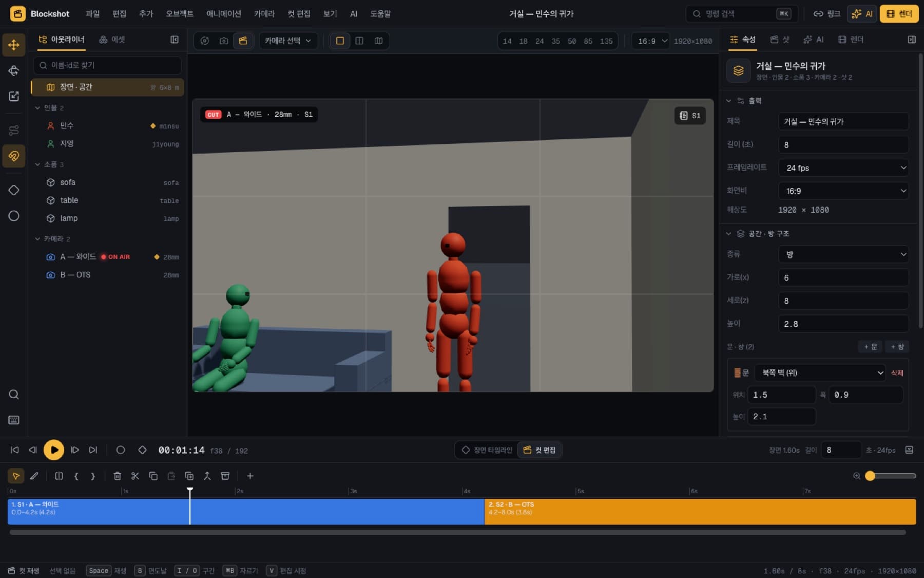Viewport: 924px width, 578px height.
Task: Switch to the 샷 tab in right panel
Action: point(780,40)
